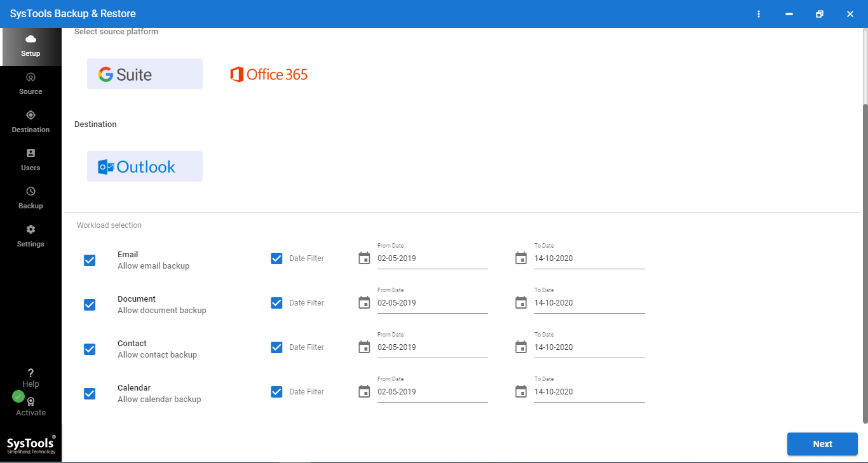Disable the Document backup checkbox
The image size is (868, 463).
tap(89, 304)
